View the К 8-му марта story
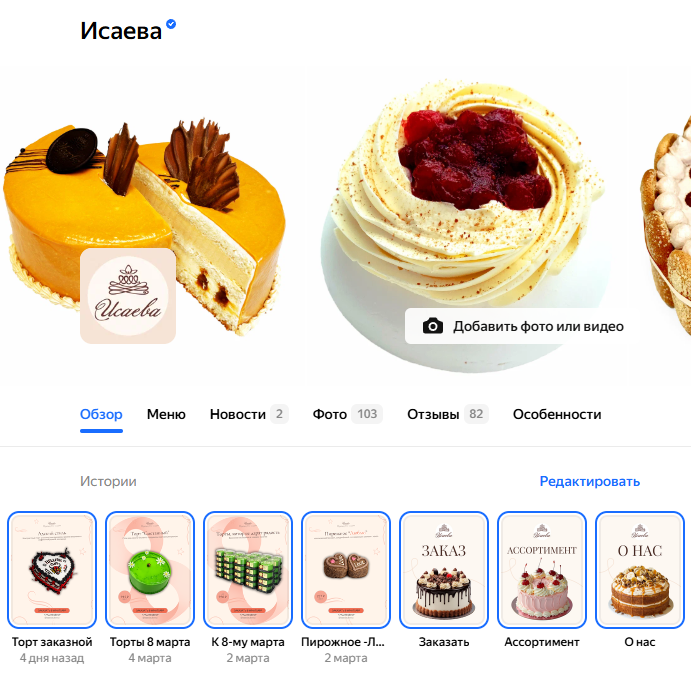 pos(248,570)
